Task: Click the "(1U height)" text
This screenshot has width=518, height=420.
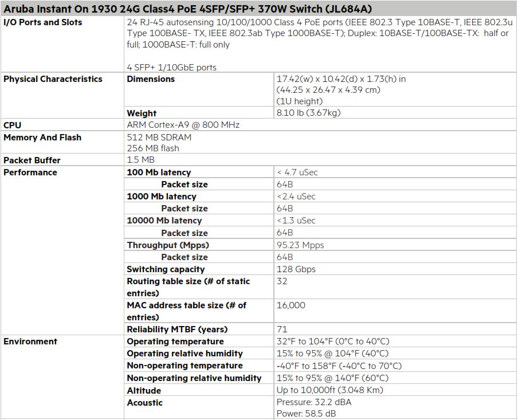Action: click(x=299, y=101)
